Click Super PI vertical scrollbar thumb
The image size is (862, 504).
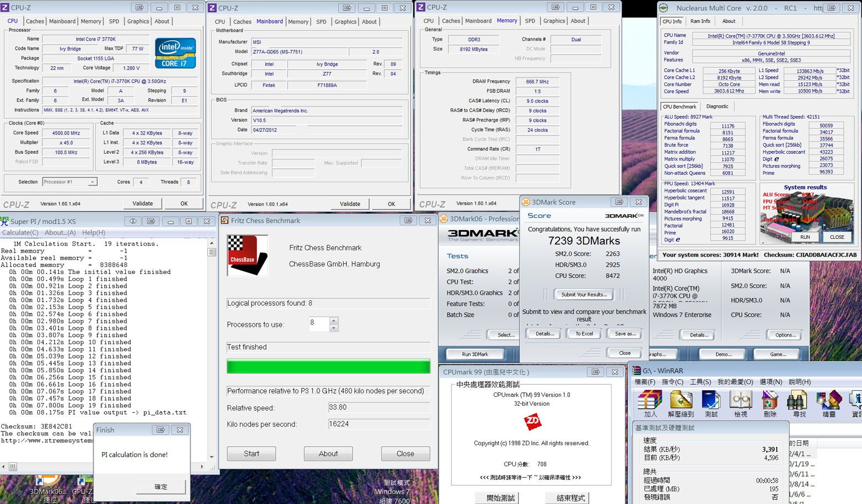click(x=212, y=253)
